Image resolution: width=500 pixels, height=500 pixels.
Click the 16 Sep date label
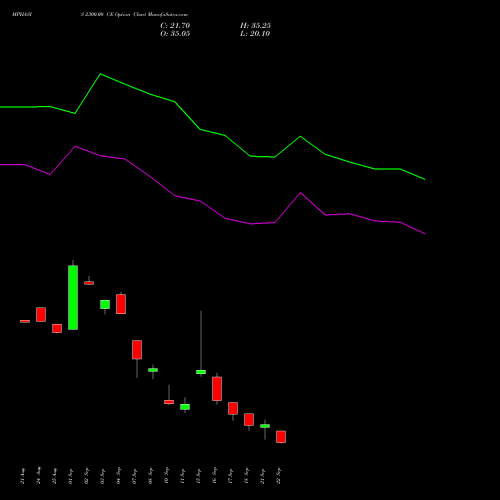click(x=214, y=476)
